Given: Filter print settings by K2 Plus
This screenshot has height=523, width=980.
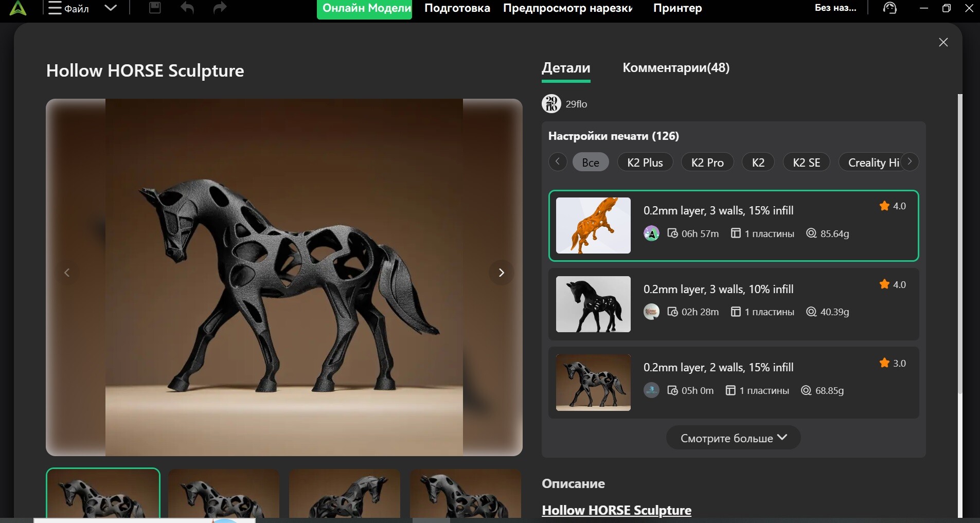Looking at the screenshot, I should (x=645, y=163).
